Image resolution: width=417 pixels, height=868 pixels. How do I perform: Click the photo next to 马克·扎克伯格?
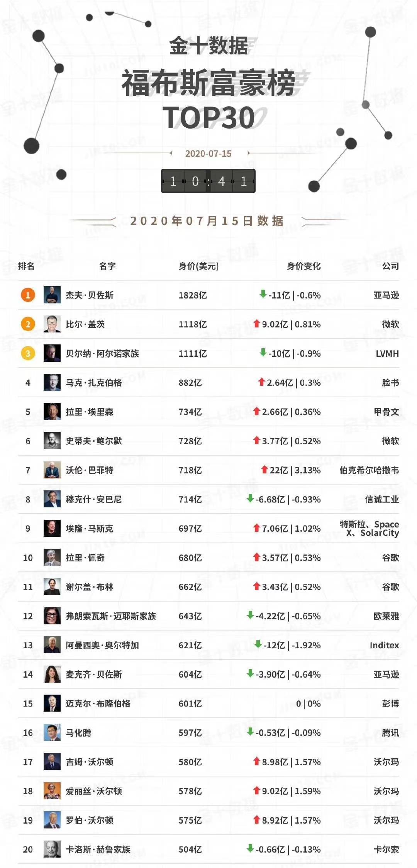(x=52, y=382)
